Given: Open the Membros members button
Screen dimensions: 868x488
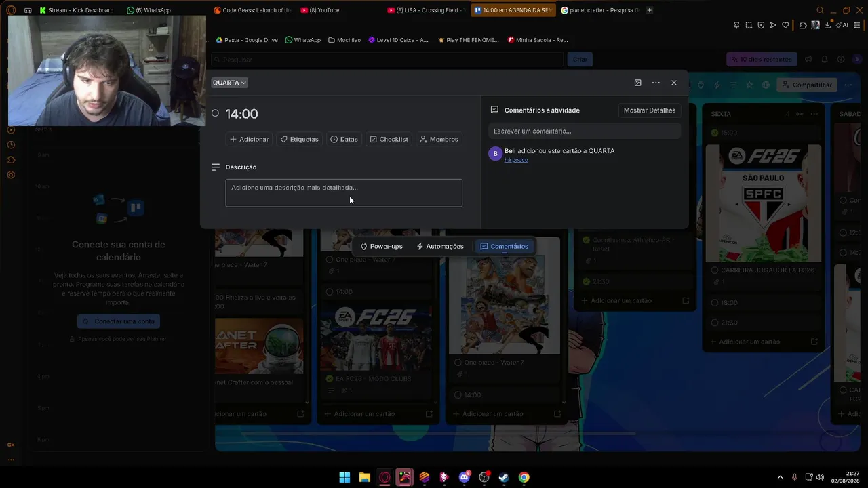Looking at the screenshot, I should [x=439, y=139].
